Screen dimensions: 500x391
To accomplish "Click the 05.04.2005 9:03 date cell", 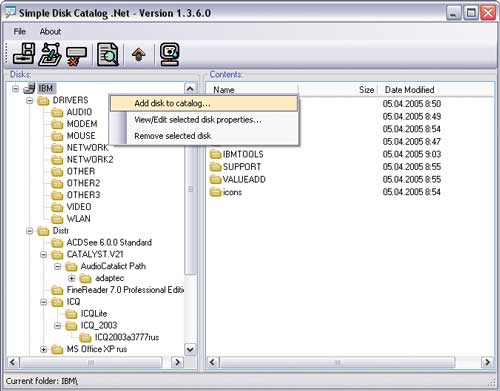I will pyautogui.click(x=412, y=154).
